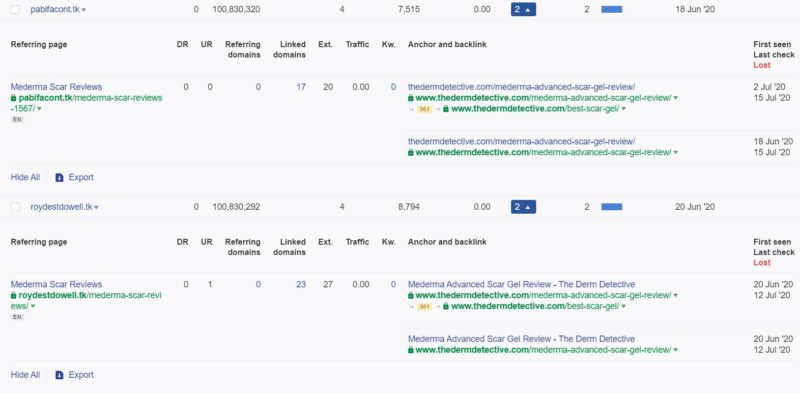Open the linked domains value 17
The image size is (800, 393).
coord(301,87)
